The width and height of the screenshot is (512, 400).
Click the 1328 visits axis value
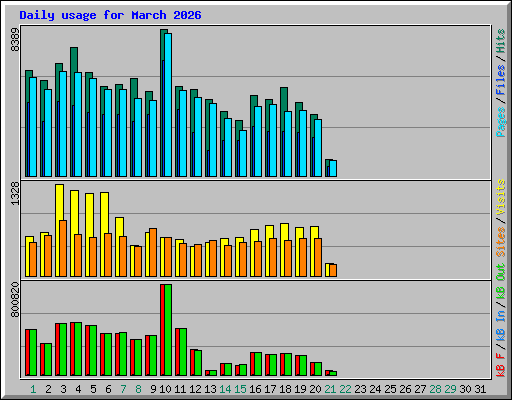pos(15,194)
